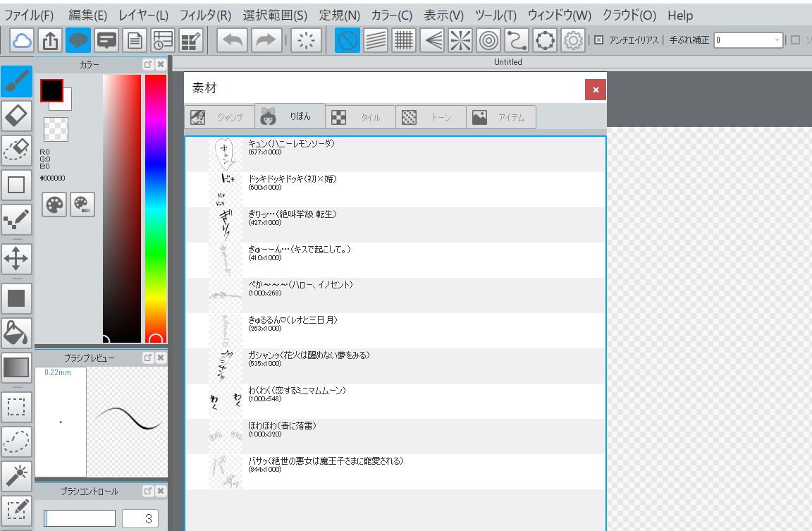Open the フィルタ menu

click(x=205, y=14)
